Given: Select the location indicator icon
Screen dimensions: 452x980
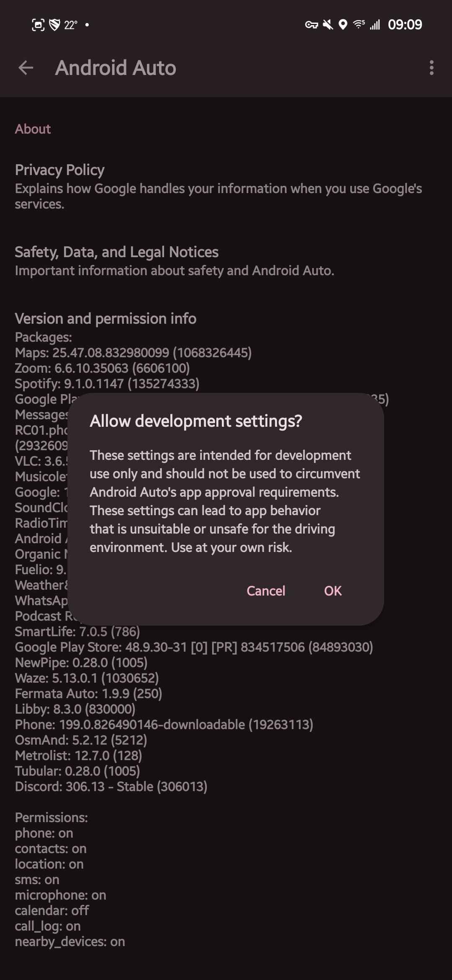Looking at the screenshot, I should click(344, 24).
